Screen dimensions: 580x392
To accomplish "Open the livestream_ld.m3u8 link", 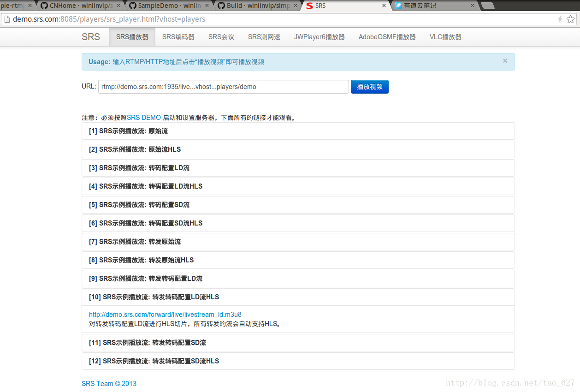I will click(x=165, y=315).
